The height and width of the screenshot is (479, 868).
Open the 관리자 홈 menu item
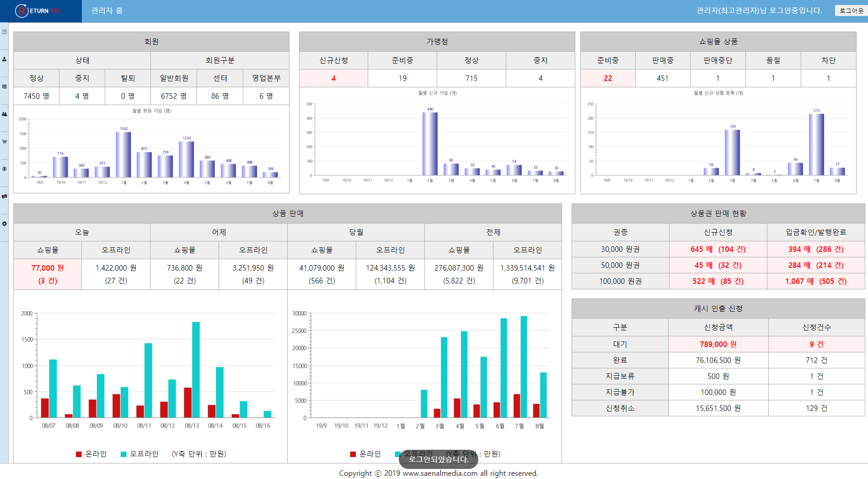(107, 11)
